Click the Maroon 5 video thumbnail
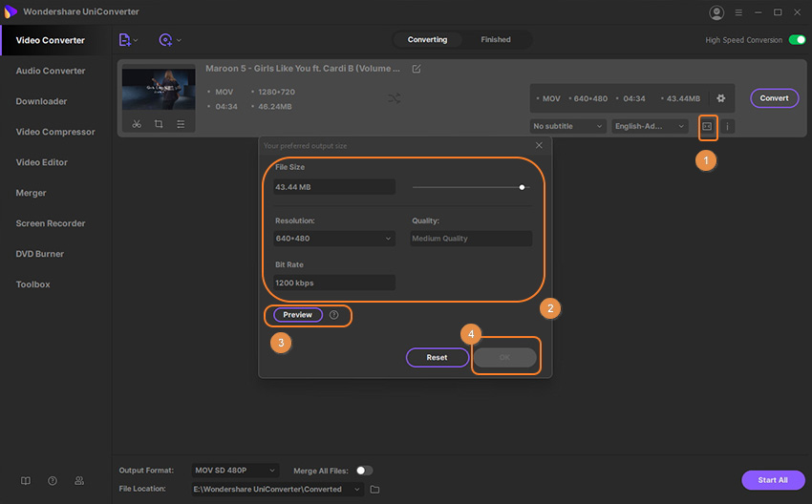Image resolution: width=812 pixels, height=504 pixels. [x=159, y=89]
